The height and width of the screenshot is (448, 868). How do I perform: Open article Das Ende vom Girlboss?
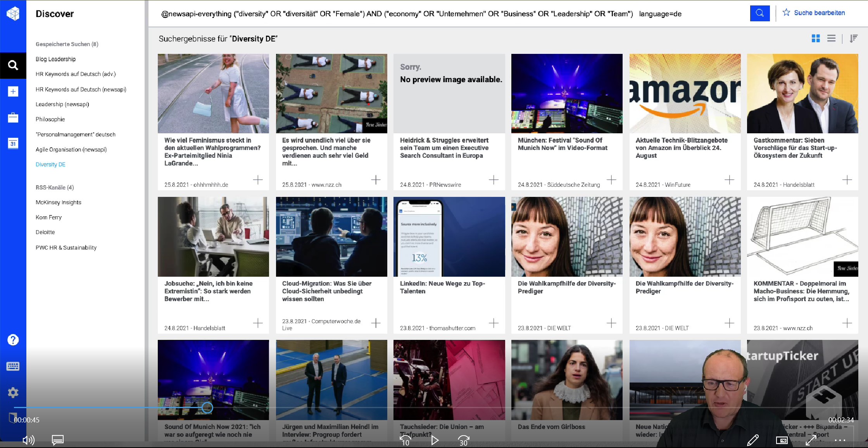[x=551, y=427]
